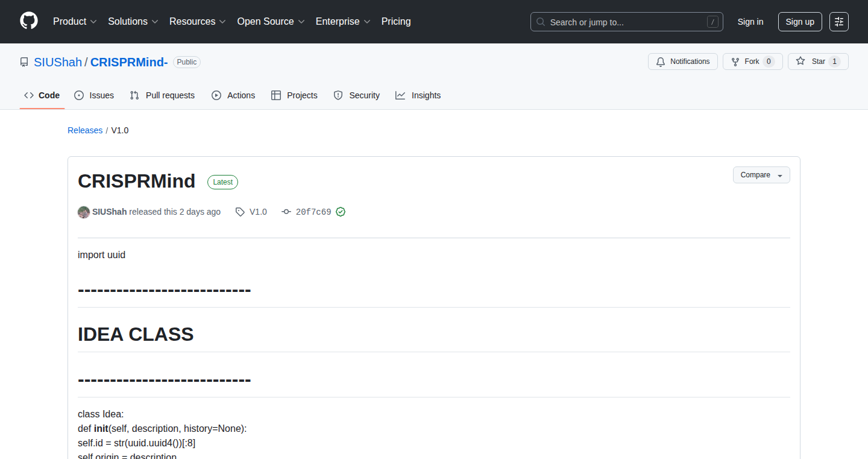Open the Pricing page
868x459 pixels.
pyautogui.click(x=396, y=21)
